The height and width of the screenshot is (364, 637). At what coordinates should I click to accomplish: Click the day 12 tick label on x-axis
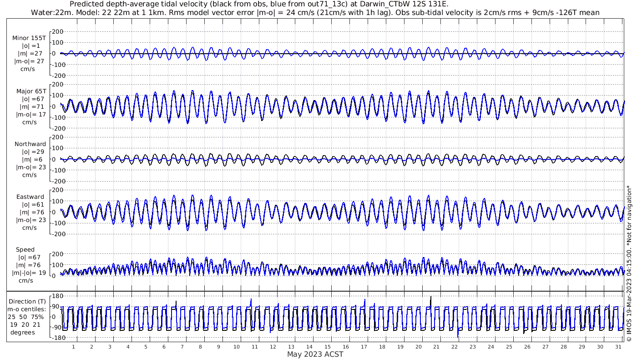[273, 347]
